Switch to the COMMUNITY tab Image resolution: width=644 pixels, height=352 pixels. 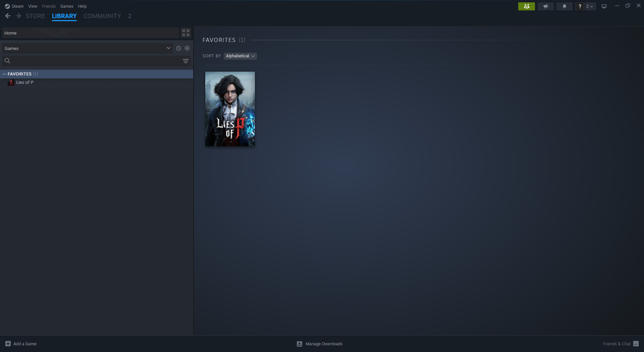pyautogui.click(x=102, y=16)
